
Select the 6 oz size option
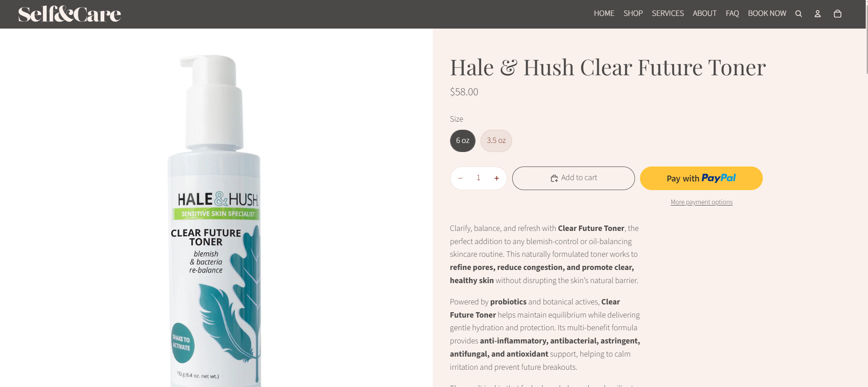tap(463, 141)
